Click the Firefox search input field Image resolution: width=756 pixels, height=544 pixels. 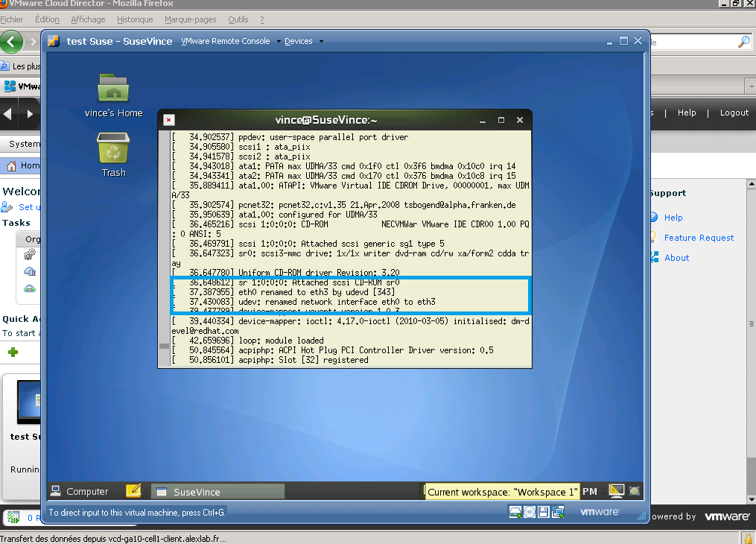click(x=692, y=42)
